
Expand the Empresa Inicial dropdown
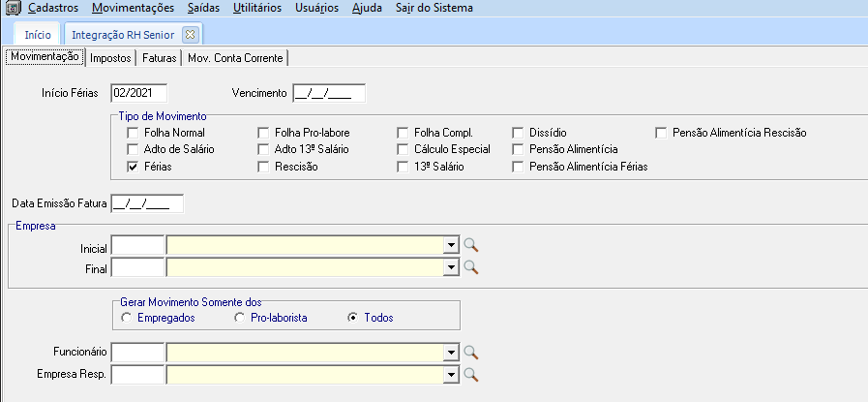[x=450, y=244]
